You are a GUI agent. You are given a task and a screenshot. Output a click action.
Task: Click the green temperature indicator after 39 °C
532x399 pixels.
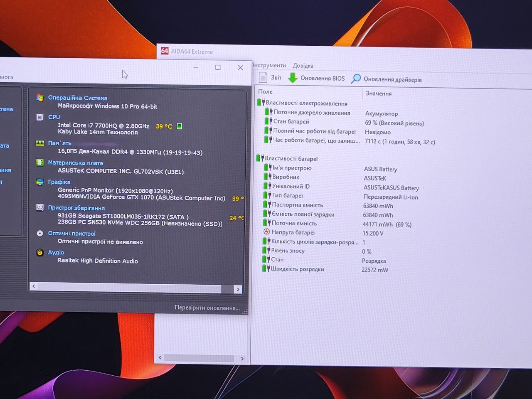point(180,126)
